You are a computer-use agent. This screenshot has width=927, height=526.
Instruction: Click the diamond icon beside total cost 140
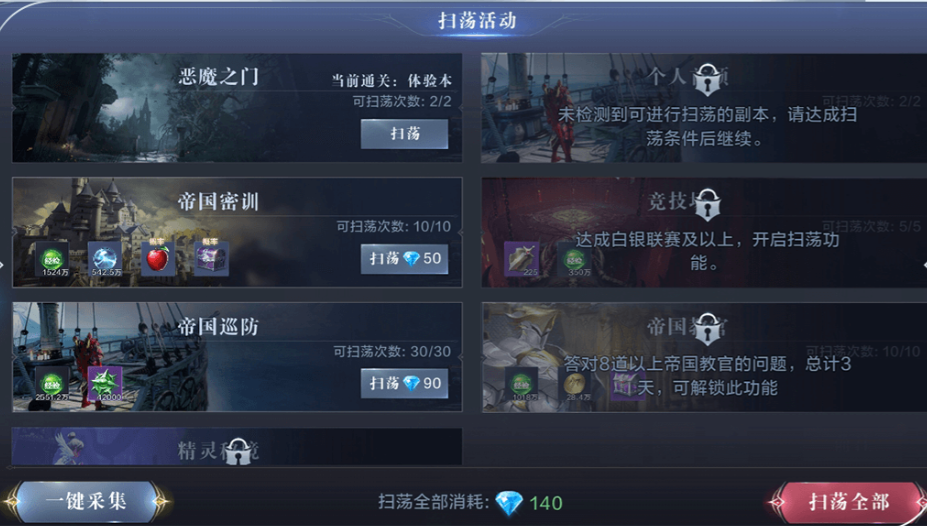(508, 504)
